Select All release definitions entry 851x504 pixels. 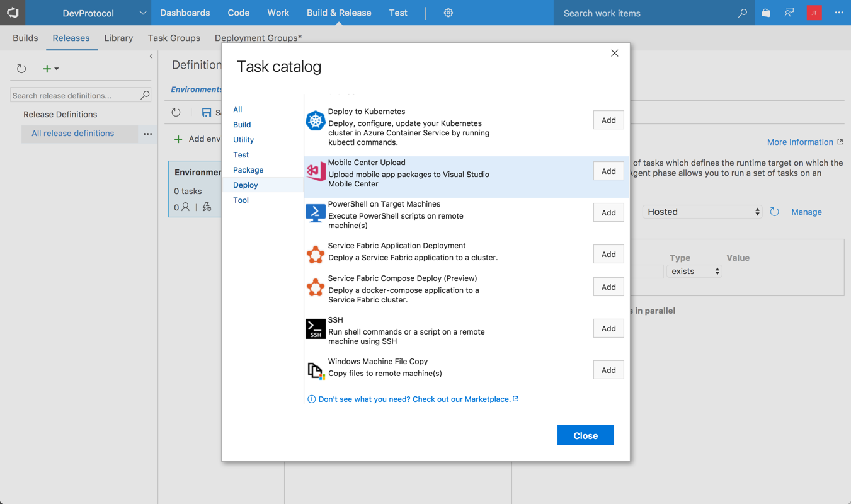(73, 134)
